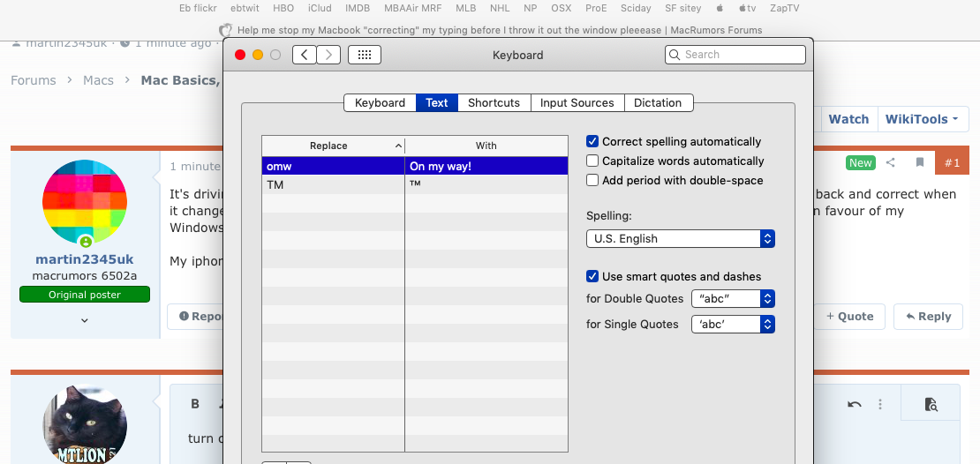Click Watch thread button
The height and width of the screenshot is (464, 980).
click(848, 119)
